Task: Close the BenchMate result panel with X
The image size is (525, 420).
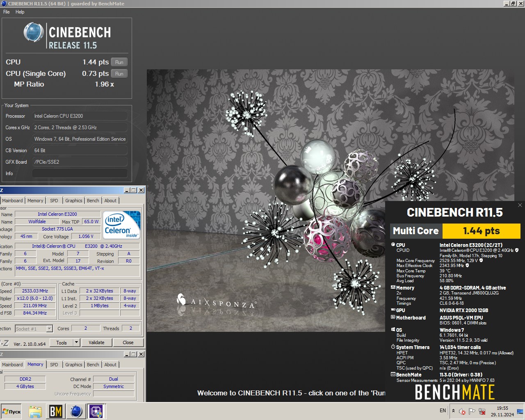Action: point(520,205)
